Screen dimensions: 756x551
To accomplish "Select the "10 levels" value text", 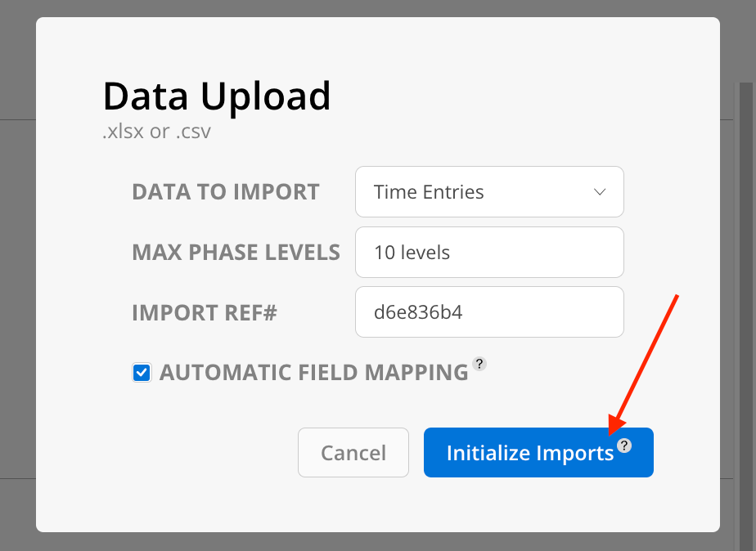I will (x=412, y=253).
